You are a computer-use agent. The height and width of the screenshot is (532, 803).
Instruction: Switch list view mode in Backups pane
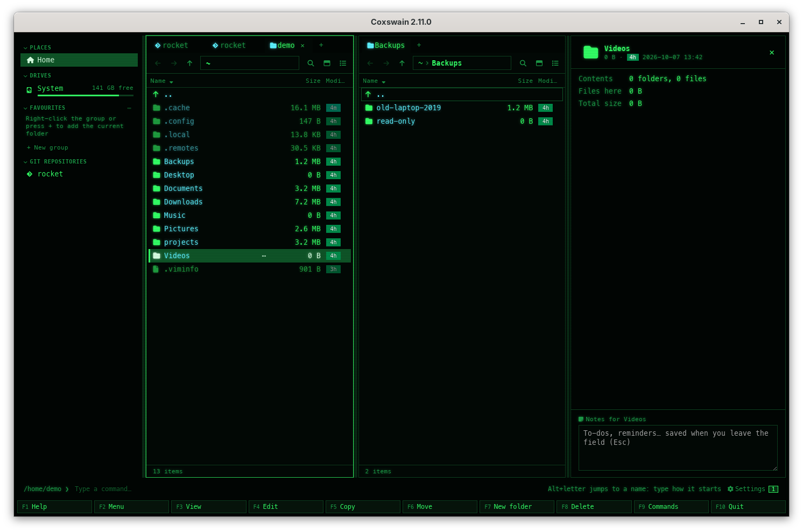click(555, 63)
